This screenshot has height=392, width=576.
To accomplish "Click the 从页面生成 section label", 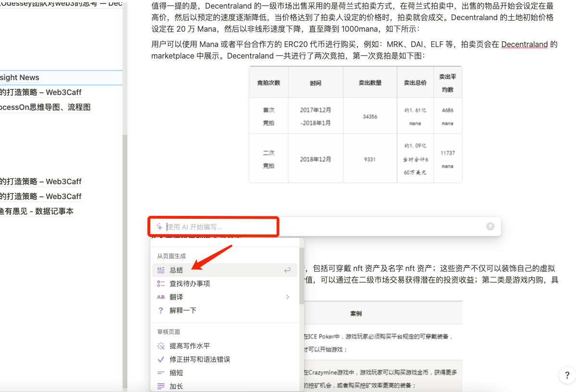I will (x=171, y=256).
